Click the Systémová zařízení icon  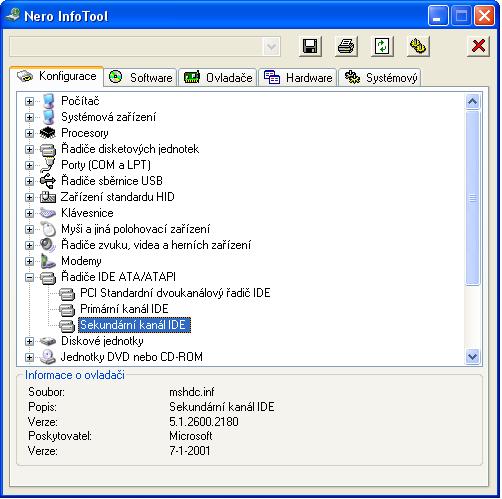(x=48, y=117)
